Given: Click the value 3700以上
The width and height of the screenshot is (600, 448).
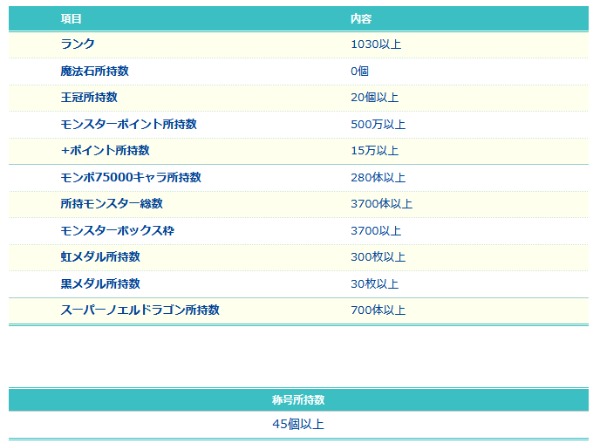Looking at the screenshot, I should coord(376,231).
